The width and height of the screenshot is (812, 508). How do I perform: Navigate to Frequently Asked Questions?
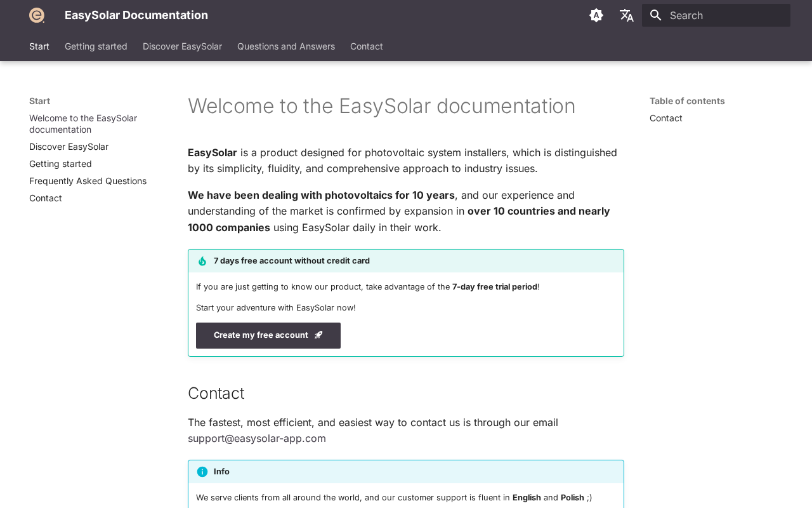point(88,181)
